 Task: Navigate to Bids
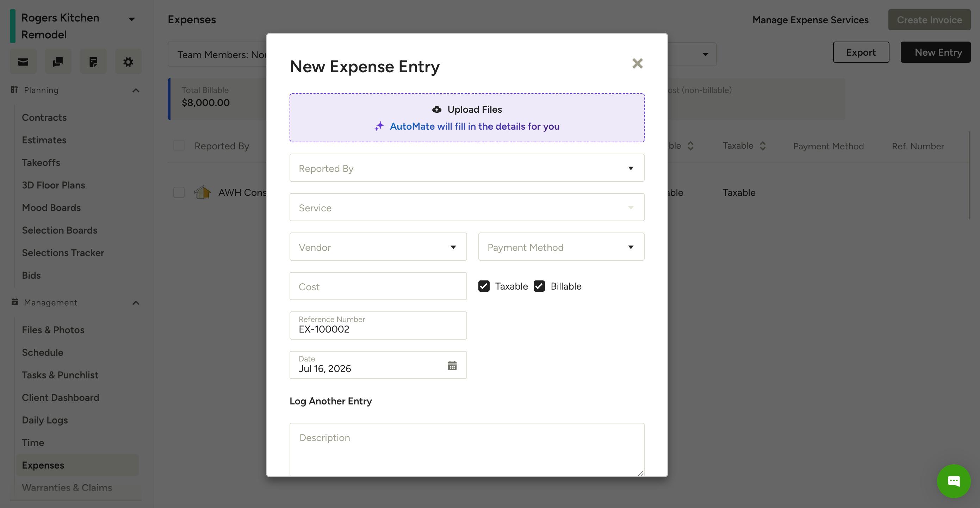(31, 275)
